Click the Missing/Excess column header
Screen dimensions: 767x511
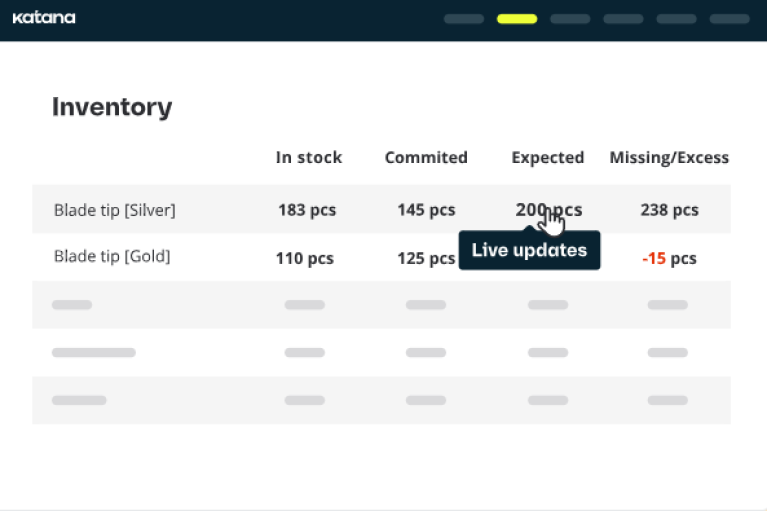pyautogui.click(x=669, y=158)
